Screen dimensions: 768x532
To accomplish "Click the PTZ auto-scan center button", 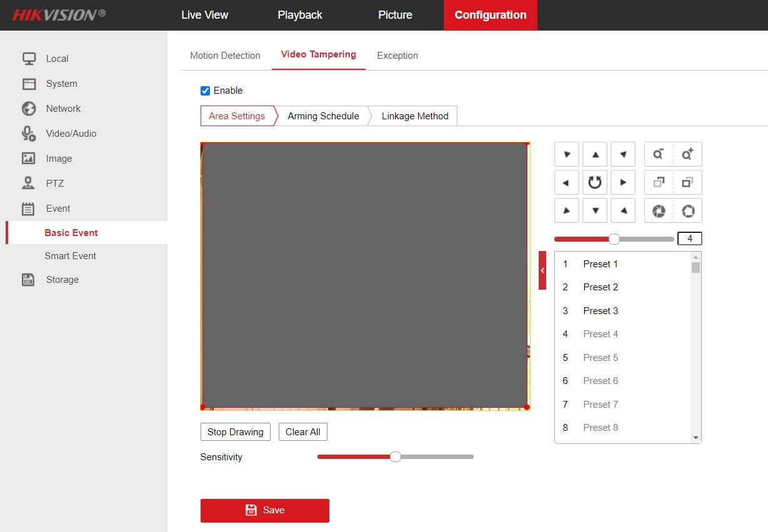I will click(x=595, y=182).
